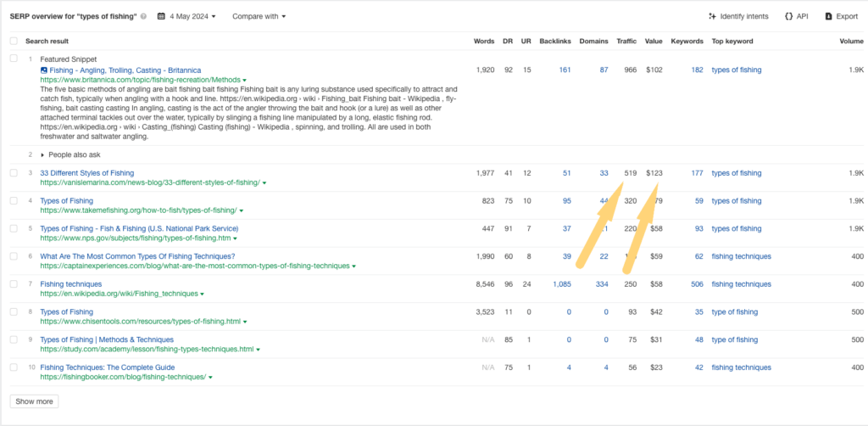The height and width of the screenshot is (426, 868).
Task: Click the help icon beside SERP overview title
Action: [143, 16]
